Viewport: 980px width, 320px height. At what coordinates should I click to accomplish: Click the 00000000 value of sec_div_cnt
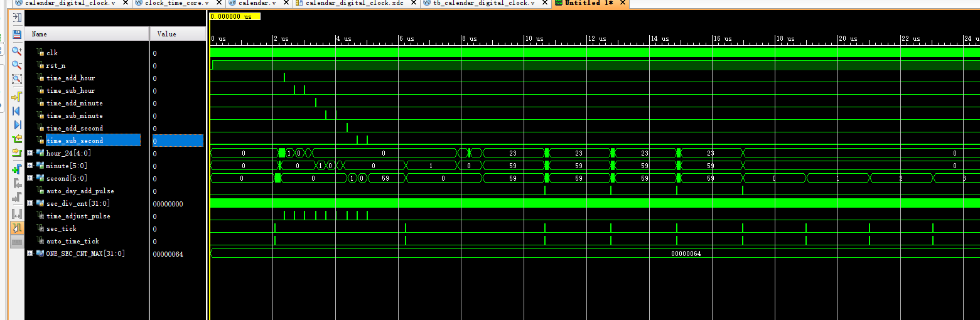tap(168, 204)
